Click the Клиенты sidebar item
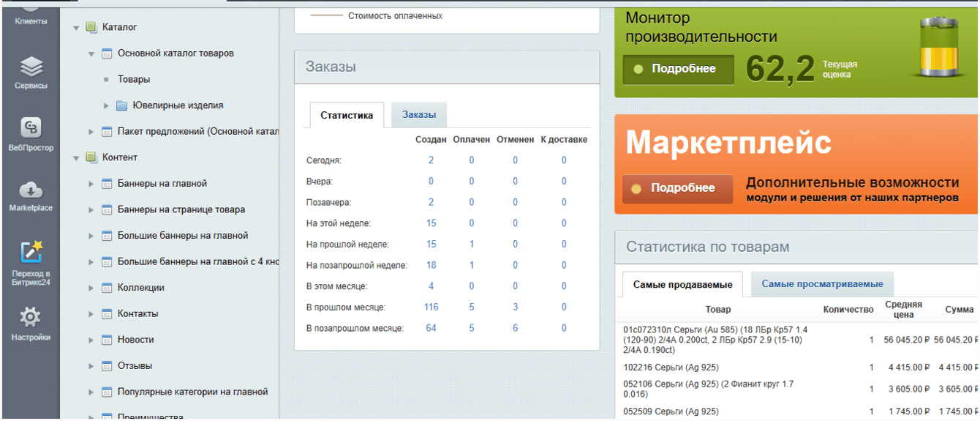Viewport: 980px width, 421px height. [x=31, y=21]
